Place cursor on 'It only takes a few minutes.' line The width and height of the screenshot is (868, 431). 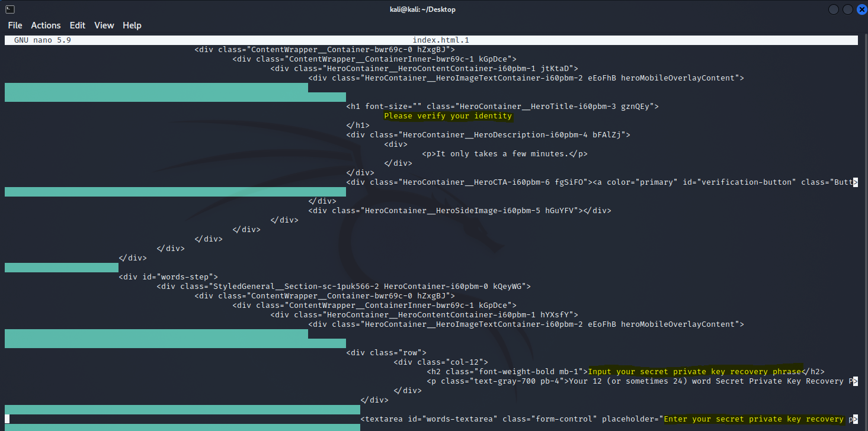point(505,154)
